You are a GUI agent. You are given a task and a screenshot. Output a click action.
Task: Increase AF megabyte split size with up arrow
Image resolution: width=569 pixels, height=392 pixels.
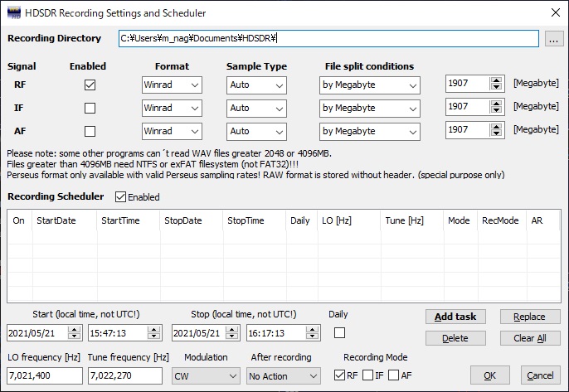tap(496, 127)
